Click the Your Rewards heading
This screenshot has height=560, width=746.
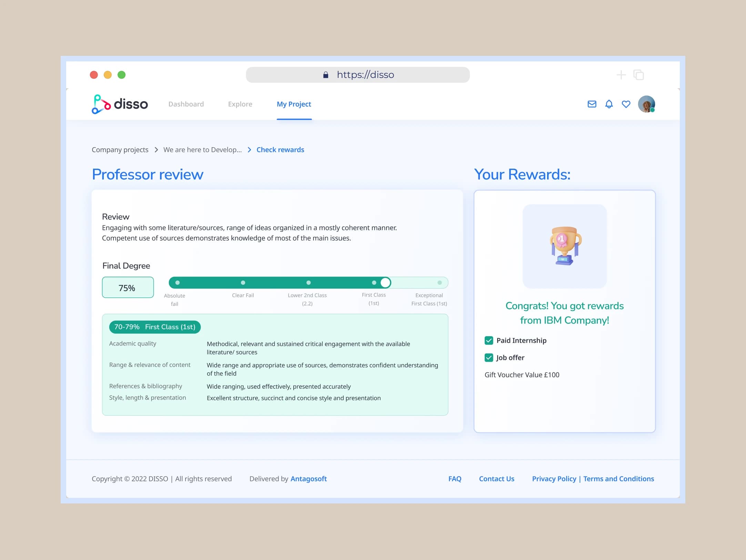coord(522,174)
